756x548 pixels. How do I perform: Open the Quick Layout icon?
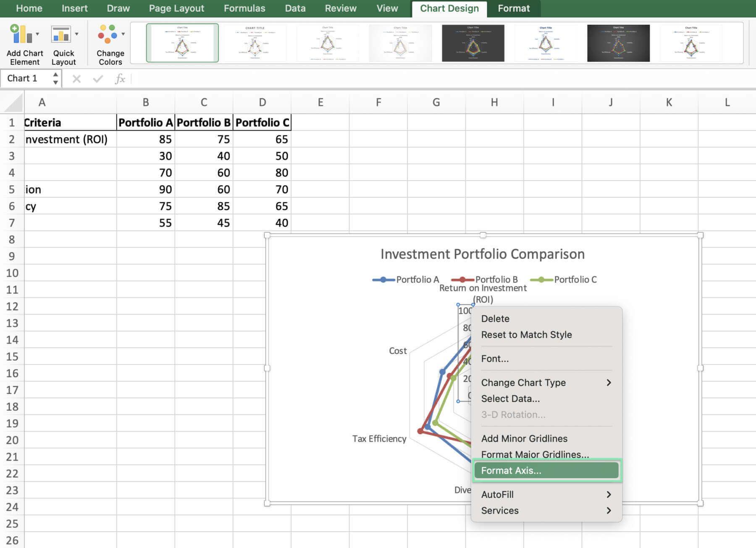[61, 34]
